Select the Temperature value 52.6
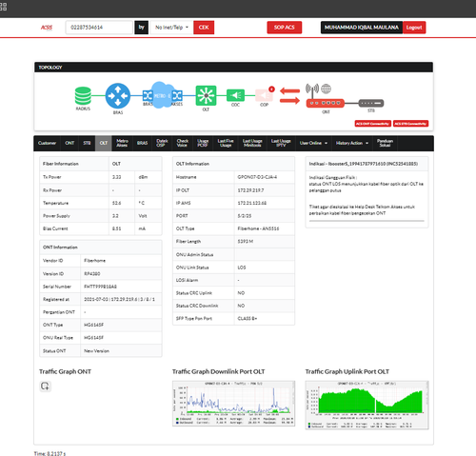The width and height of the screenshot is (476, 456). coord(116,203)
